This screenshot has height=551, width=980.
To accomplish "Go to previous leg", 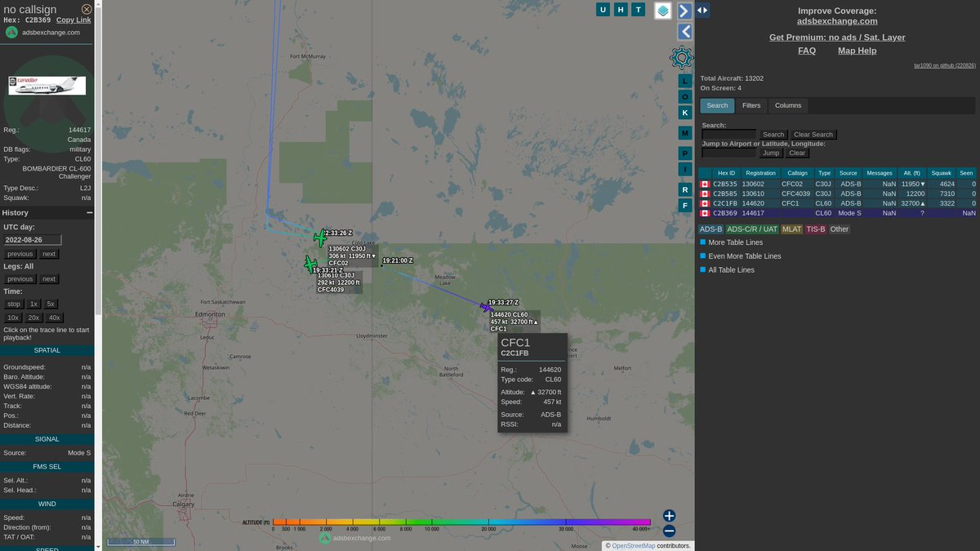I will 20,279.
